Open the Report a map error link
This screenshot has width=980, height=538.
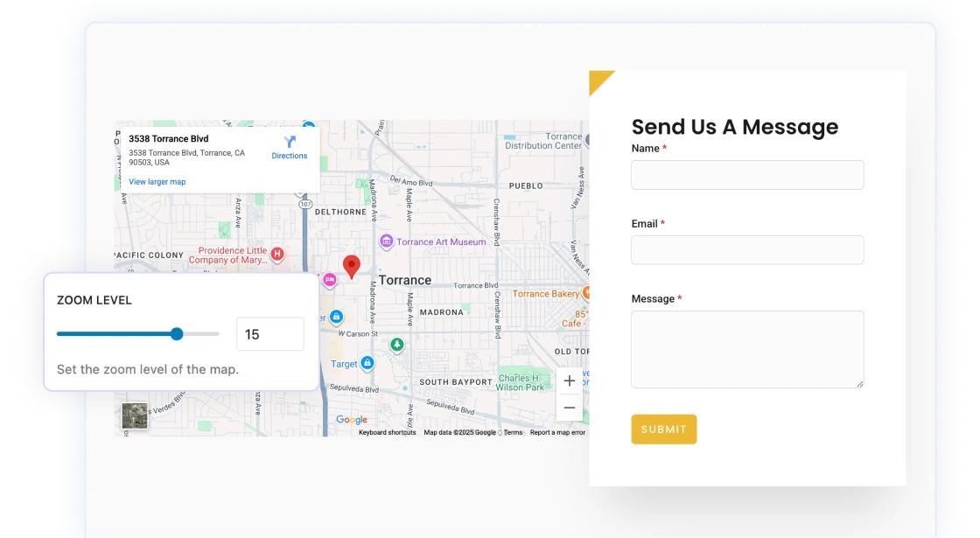pos(557,432)
